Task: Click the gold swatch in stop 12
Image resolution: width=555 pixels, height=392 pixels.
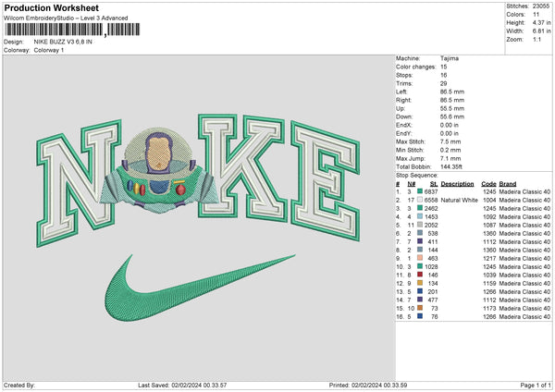Action: tap(420, 283)
